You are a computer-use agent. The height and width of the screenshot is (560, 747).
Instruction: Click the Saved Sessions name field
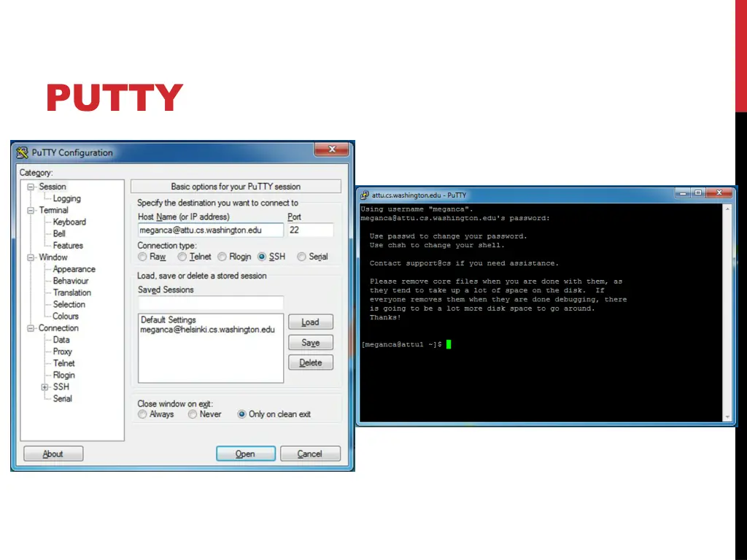click(211, 303)
